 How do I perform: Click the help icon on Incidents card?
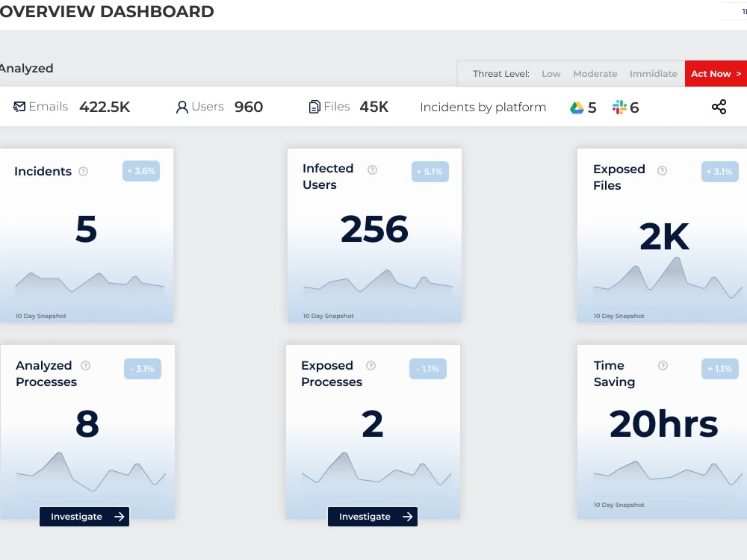(x=84, y=171)
